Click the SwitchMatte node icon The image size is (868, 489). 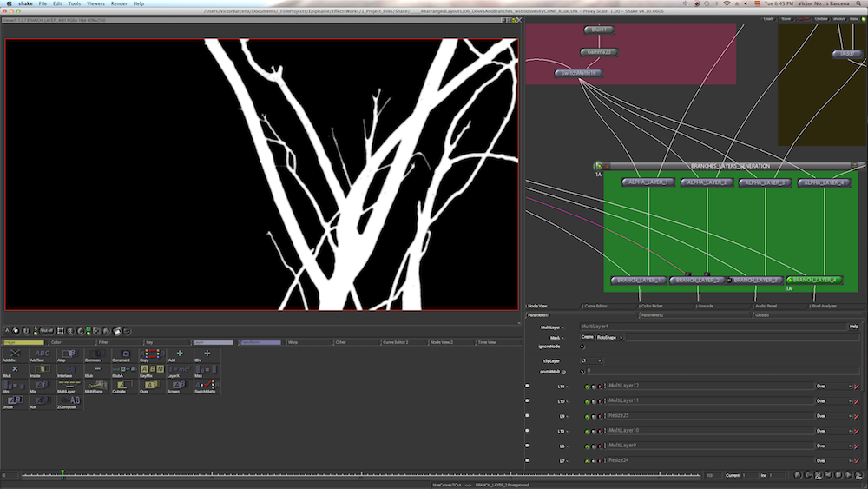pos(205,387)
